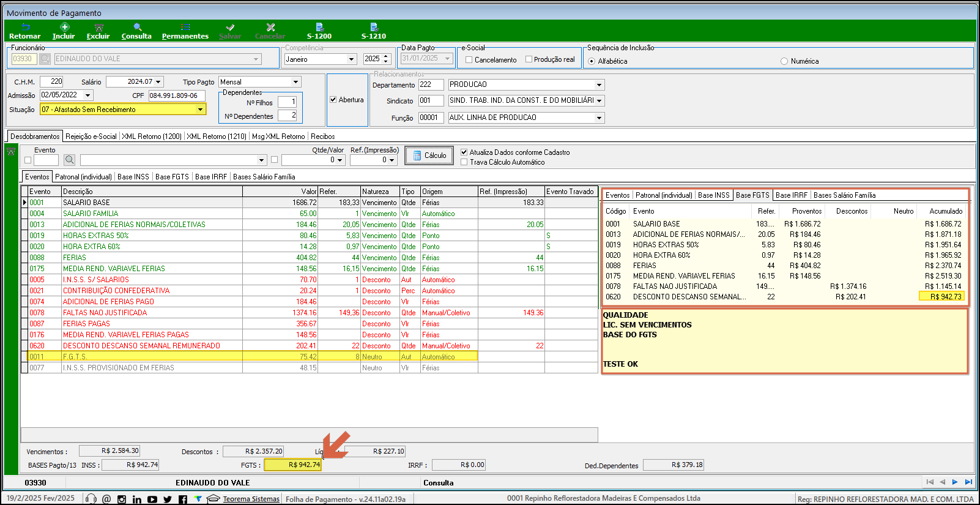Select the FALTAS NAO JUSTIFICADA row

[310, 313]
